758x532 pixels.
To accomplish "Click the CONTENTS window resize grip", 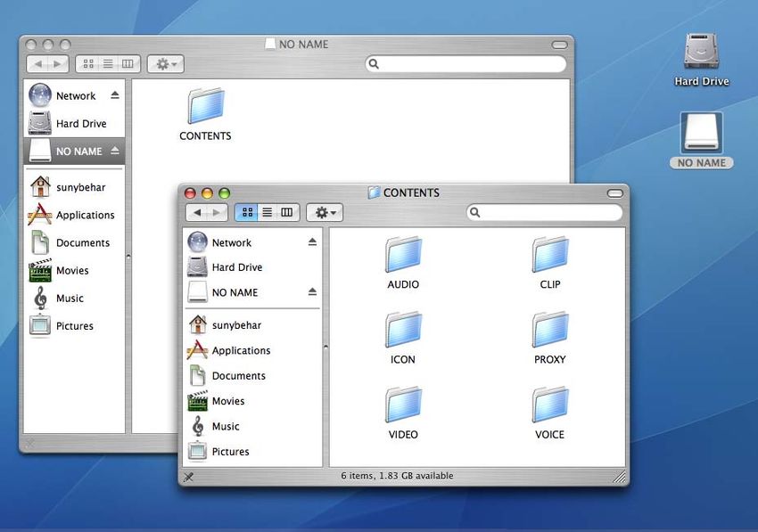I will [x=619, y=477].
